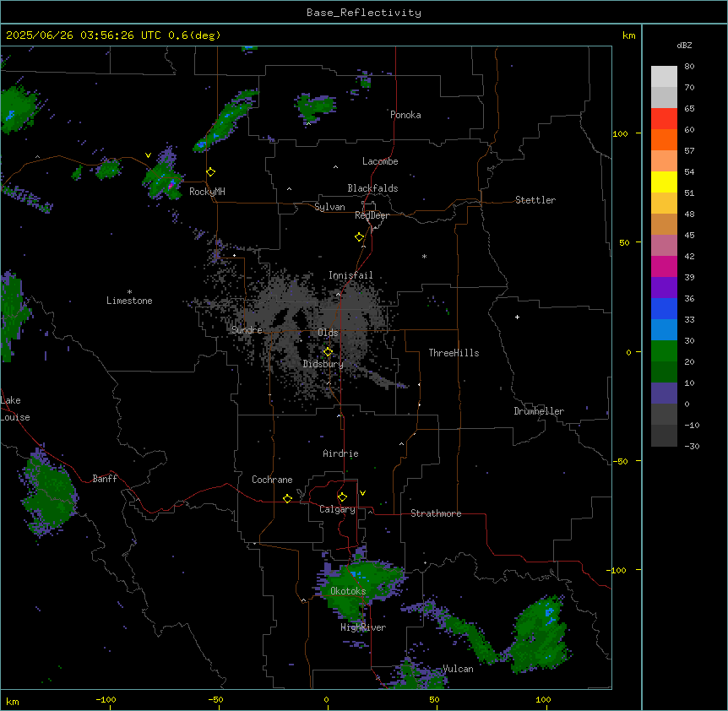Click the Sylvan label
Screen dimensions: 728x711
click(329, 207)
